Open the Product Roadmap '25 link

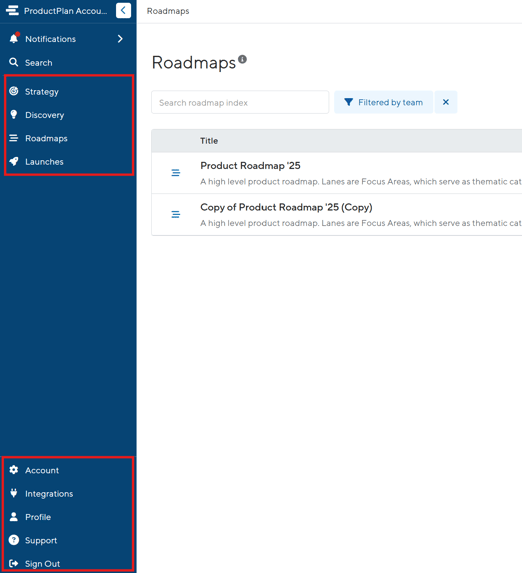250,166
